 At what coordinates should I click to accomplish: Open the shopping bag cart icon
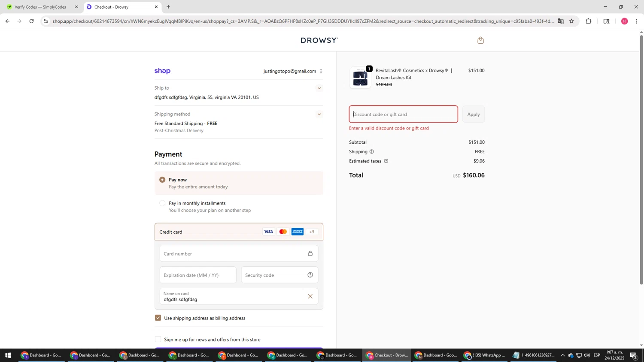pyautogui.click(x=480, y=40)
